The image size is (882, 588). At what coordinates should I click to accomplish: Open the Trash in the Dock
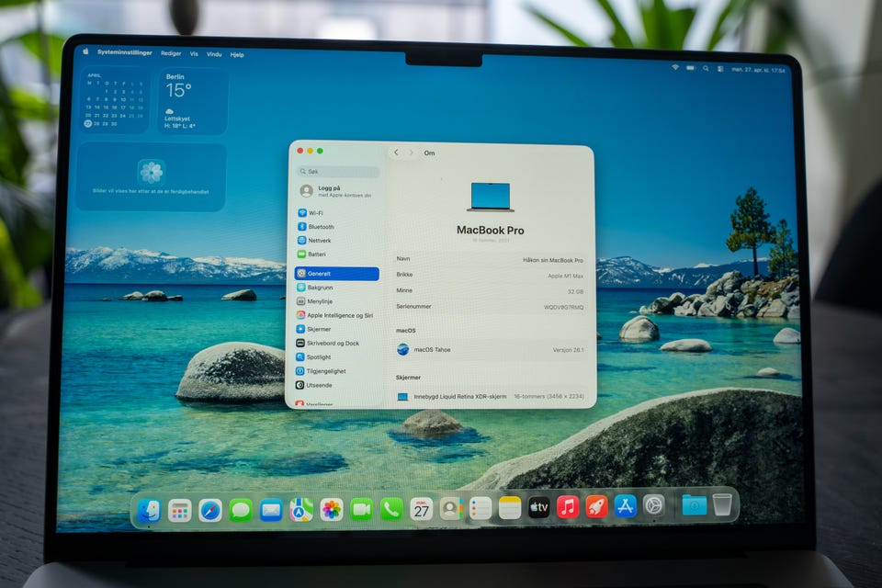[x=722, y=504]
